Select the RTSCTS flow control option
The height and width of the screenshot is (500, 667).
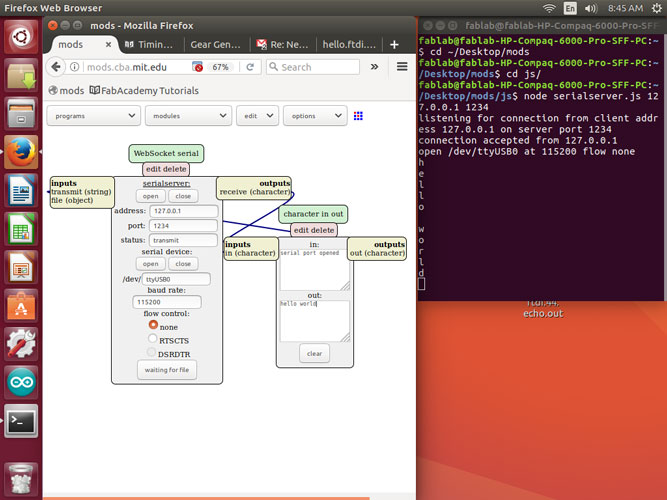[152, 339]
